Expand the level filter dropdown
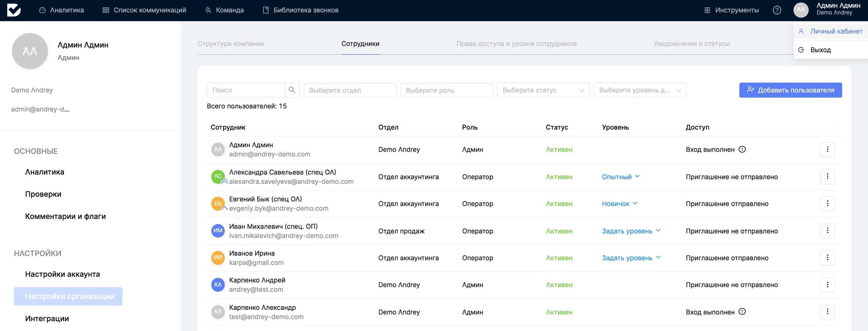Viewport: 868px width, 331px height. click(639, 90)
